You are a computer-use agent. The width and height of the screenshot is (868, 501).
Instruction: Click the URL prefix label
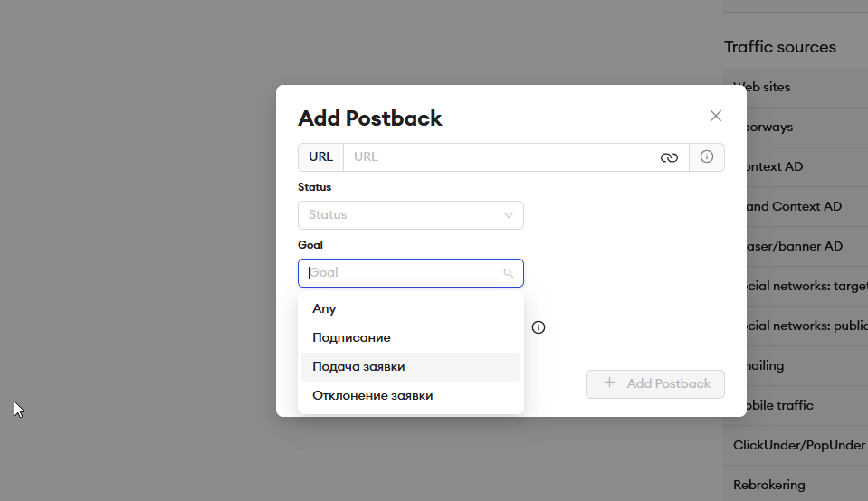[x=320, y=157]
